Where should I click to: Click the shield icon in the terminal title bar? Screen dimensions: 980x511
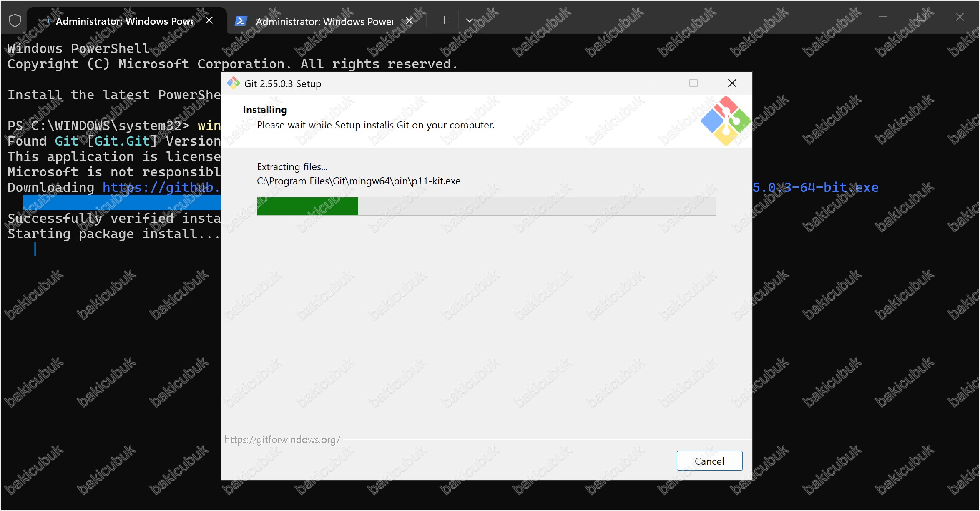tap(15, 20)
